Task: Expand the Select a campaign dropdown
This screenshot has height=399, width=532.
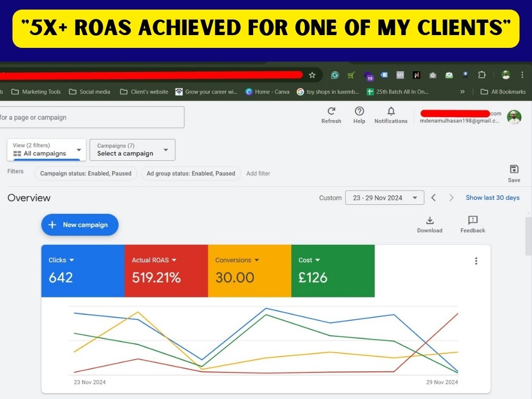Action: 132,149
